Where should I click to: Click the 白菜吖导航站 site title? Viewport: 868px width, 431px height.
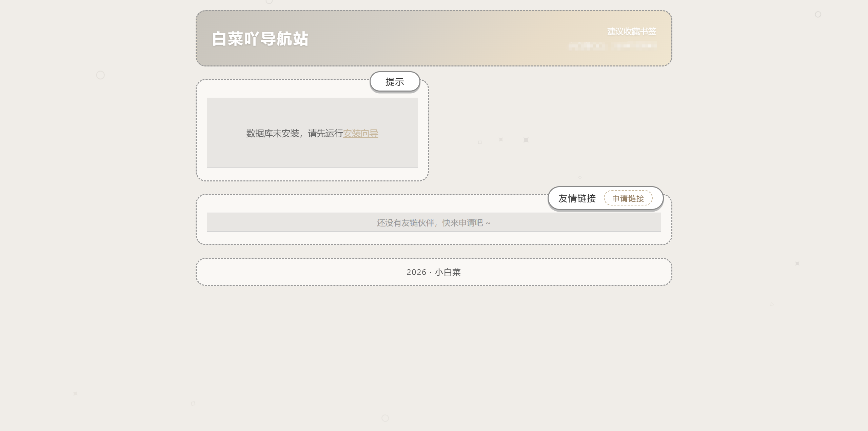point(260,39)
